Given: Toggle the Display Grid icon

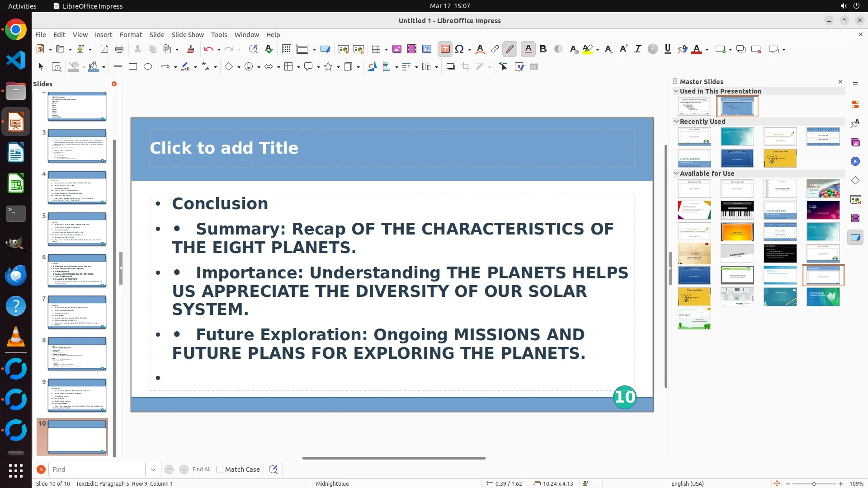Looking at the screenshot, I should click(x=286, y=49).
